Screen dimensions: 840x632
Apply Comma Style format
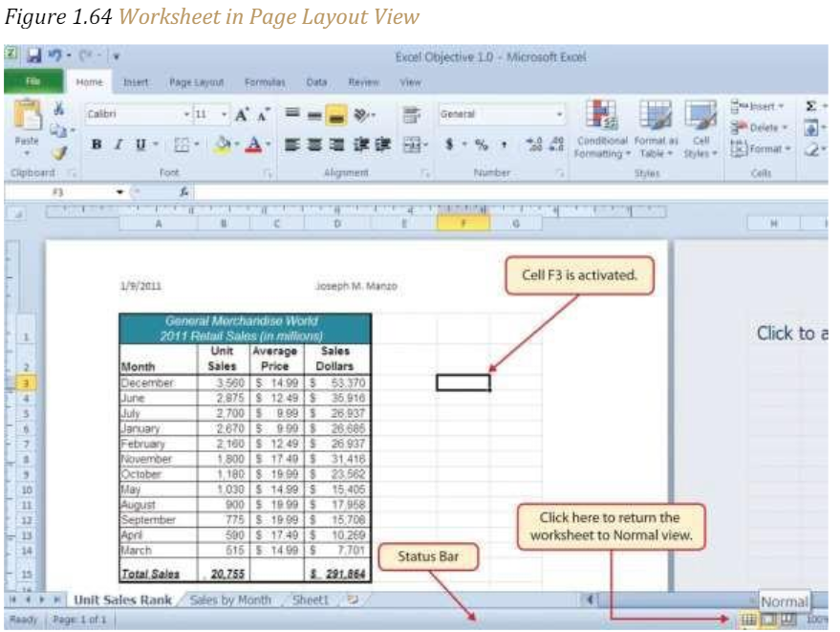pos(505,144)
